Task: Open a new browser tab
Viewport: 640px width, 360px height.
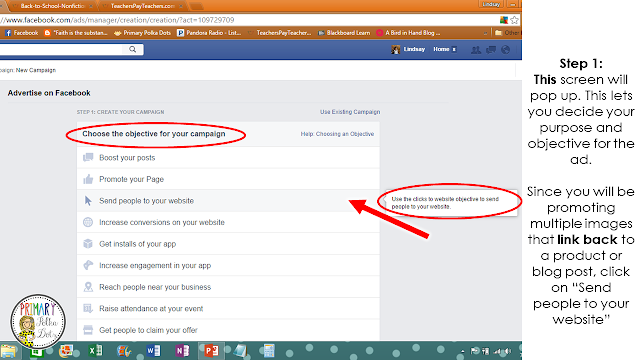Action: point(196,6)
